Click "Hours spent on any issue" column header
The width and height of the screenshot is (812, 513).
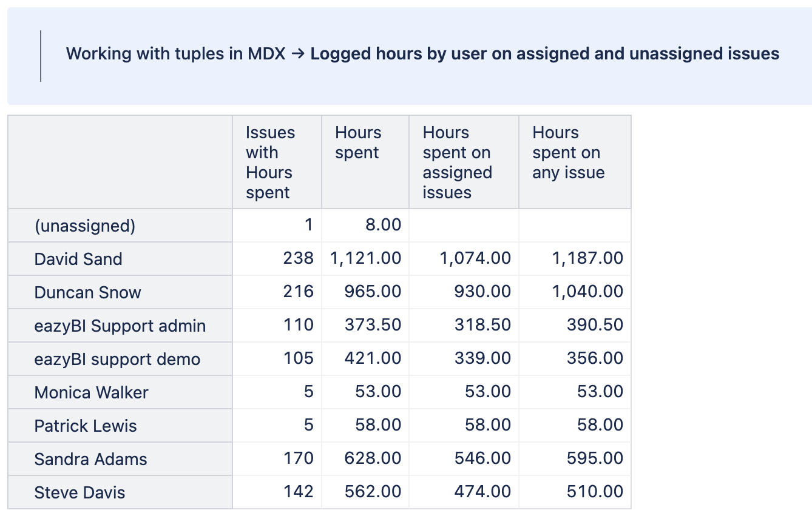tap(569, 153)
